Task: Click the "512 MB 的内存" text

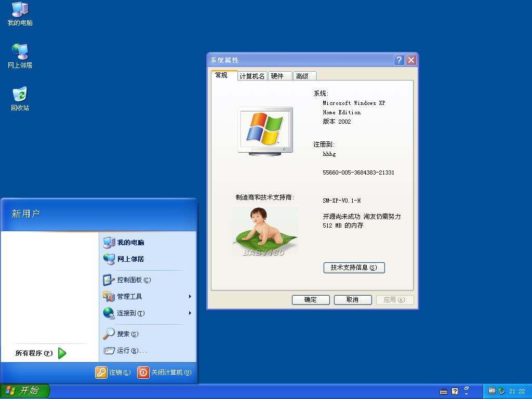Action: pyautogui.click(x=343, y=225)
